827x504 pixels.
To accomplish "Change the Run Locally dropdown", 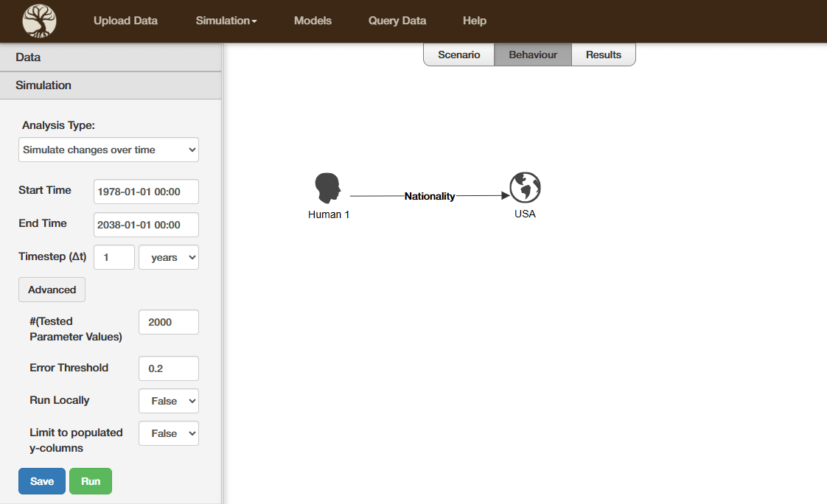I will tap(169, 401).
